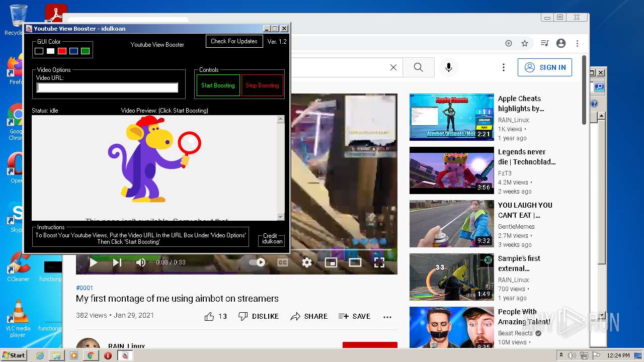Image resolution: width=644 pixels, height=362 pixels.
Task: Toggle closed captions on the video
Action: click(283, 262)
